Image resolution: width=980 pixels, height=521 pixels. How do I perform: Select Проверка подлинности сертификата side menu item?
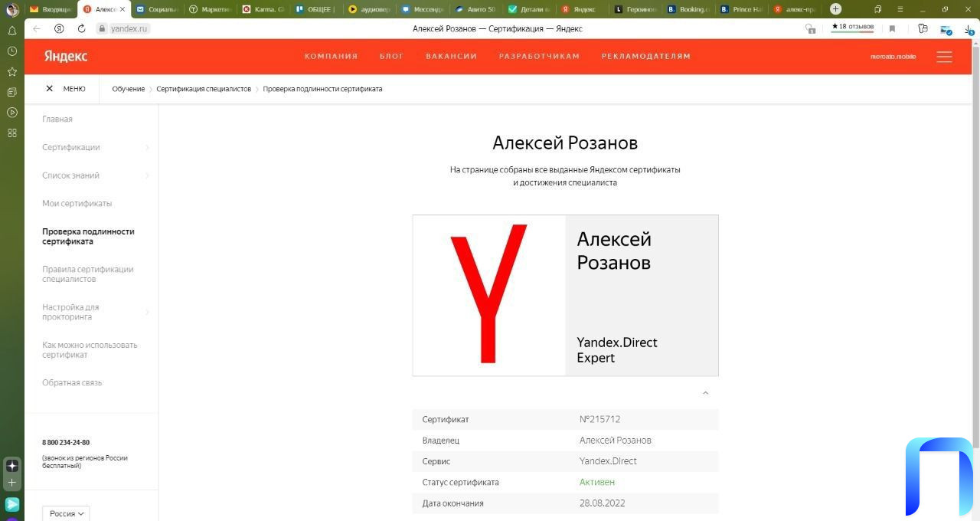88,236
